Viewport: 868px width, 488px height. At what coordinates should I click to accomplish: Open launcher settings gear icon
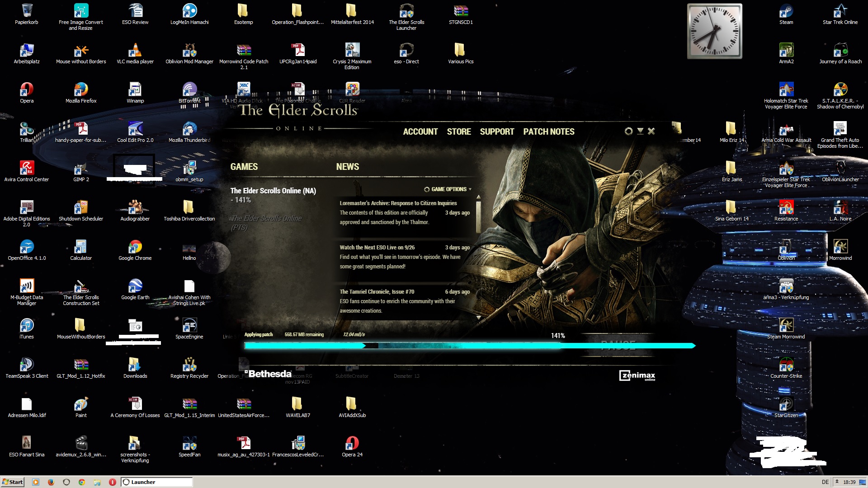click(x=628, y=131)
